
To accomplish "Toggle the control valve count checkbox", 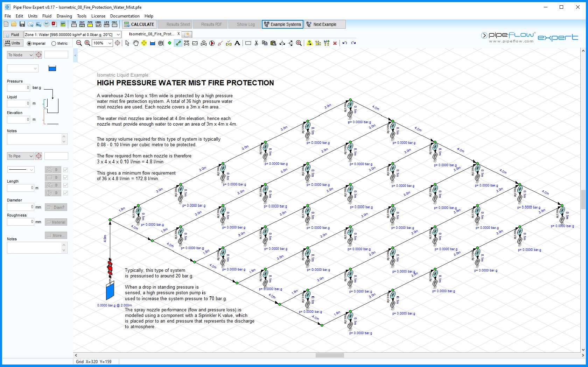I will point(65,185).
